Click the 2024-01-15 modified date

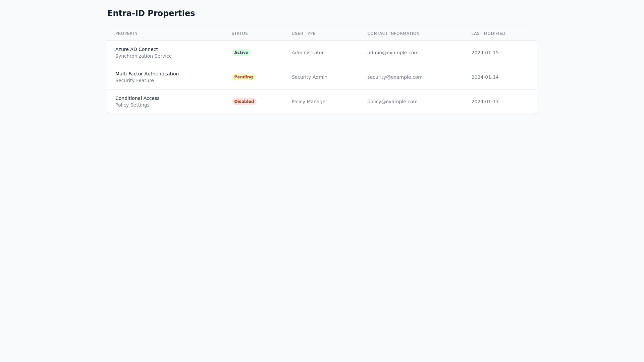point(485,53)
